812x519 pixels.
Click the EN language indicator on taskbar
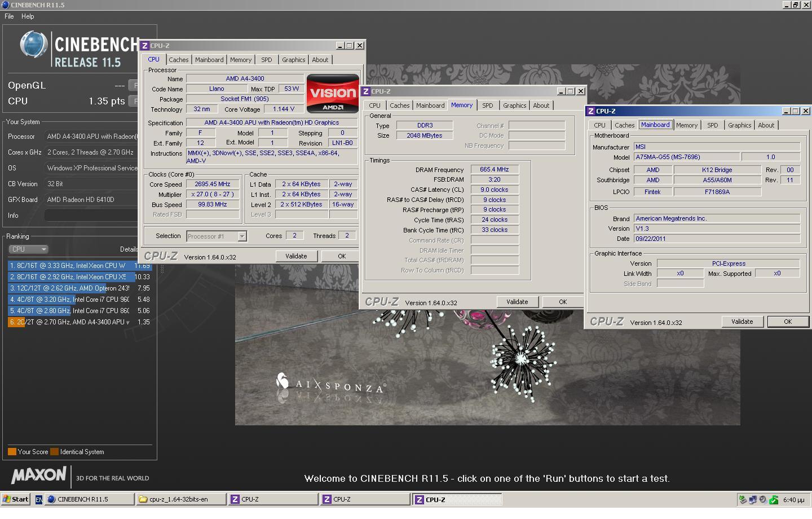coord(38,499)
